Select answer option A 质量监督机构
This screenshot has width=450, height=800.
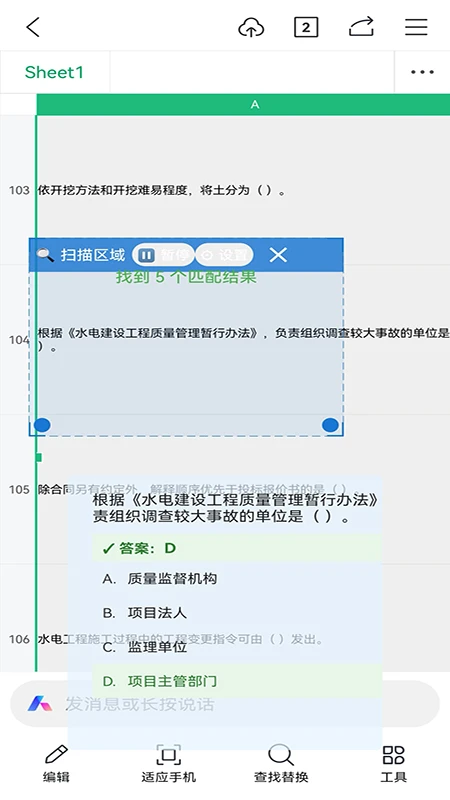coord(237,579)
